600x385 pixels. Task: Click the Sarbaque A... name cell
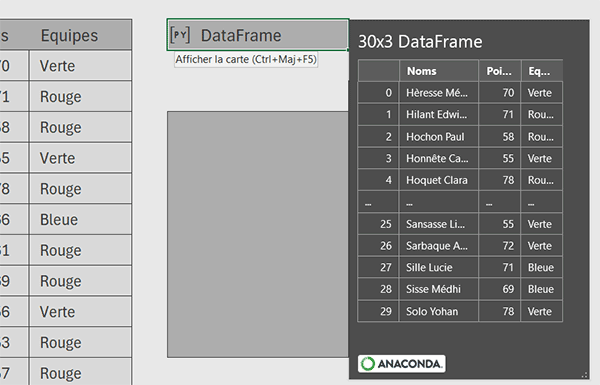point(439,246)
